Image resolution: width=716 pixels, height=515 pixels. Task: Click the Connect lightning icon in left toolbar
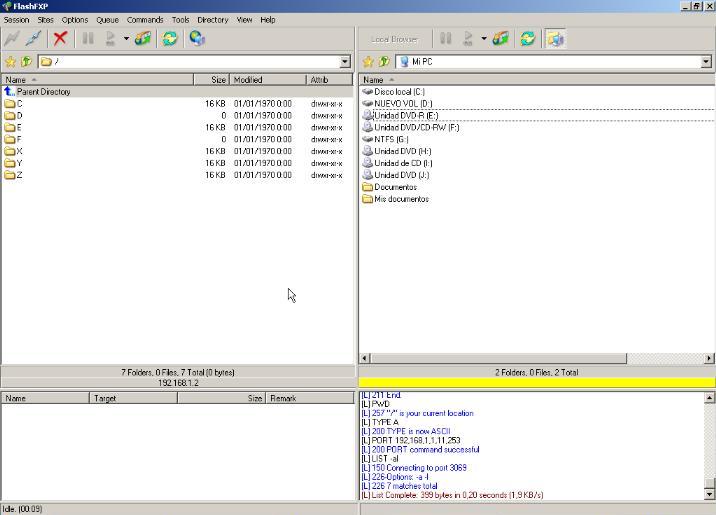click(12, 38)
